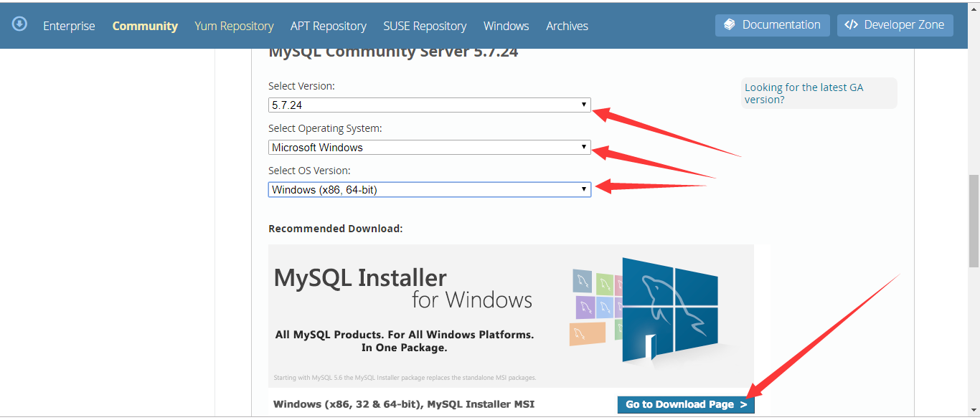Open the version selector showing 5.7.24
The height and width of the screenshot is (420, 980).
tap(429, 105)
